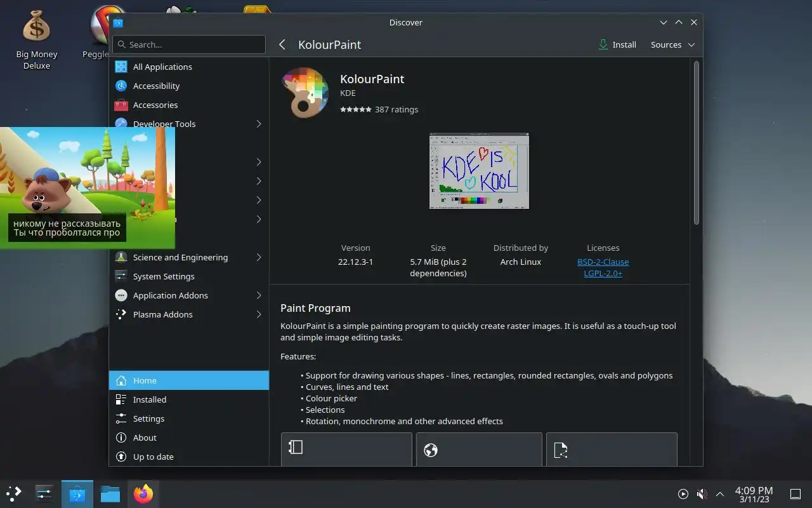Open All Applications category in Discover

click(189, 67)
